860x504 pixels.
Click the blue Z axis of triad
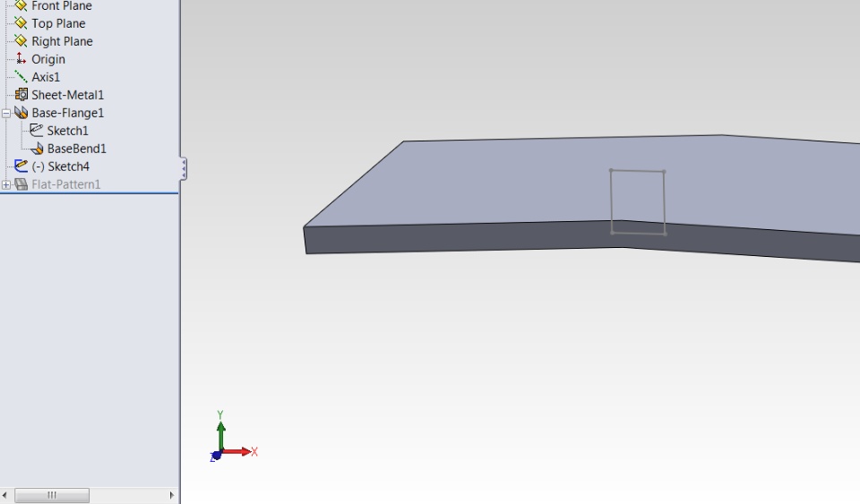(216, 456)
